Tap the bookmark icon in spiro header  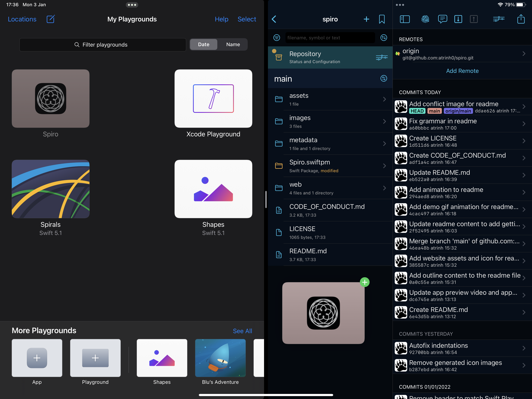(x=382, y=19)
